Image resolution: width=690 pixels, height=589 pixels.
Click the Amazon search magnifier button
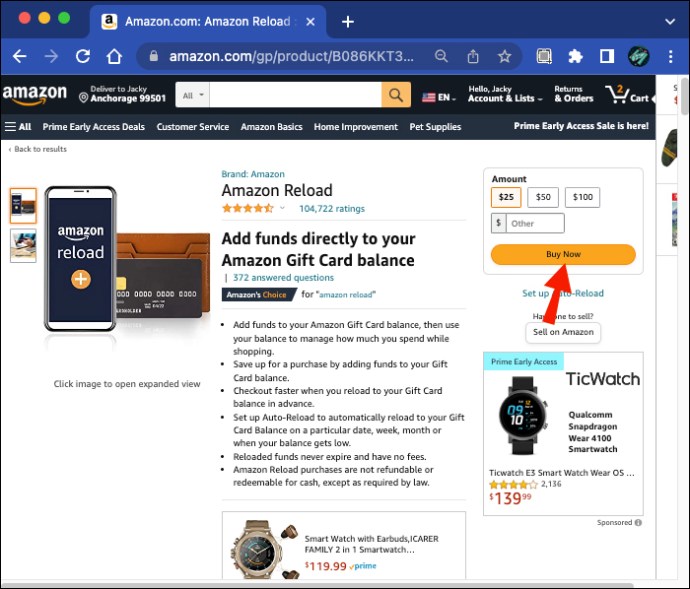396,95
